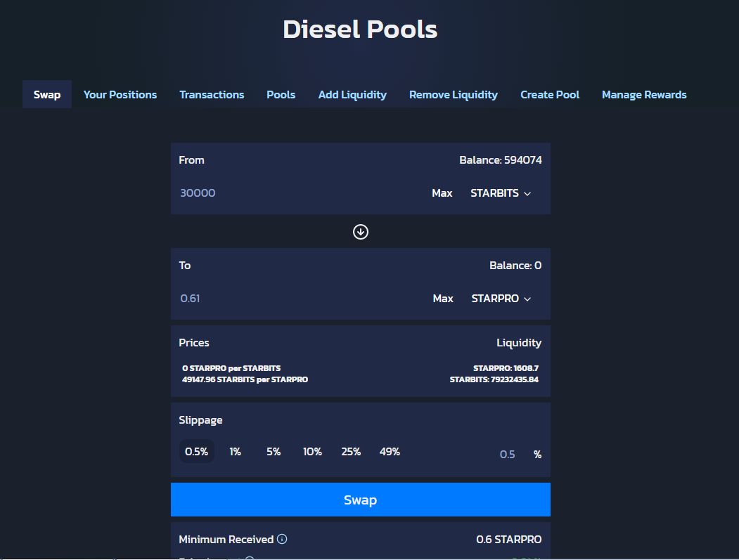Viewport: 739px width, 560px height.
Task: Go to the Pools tab
Action: point(281,95)
